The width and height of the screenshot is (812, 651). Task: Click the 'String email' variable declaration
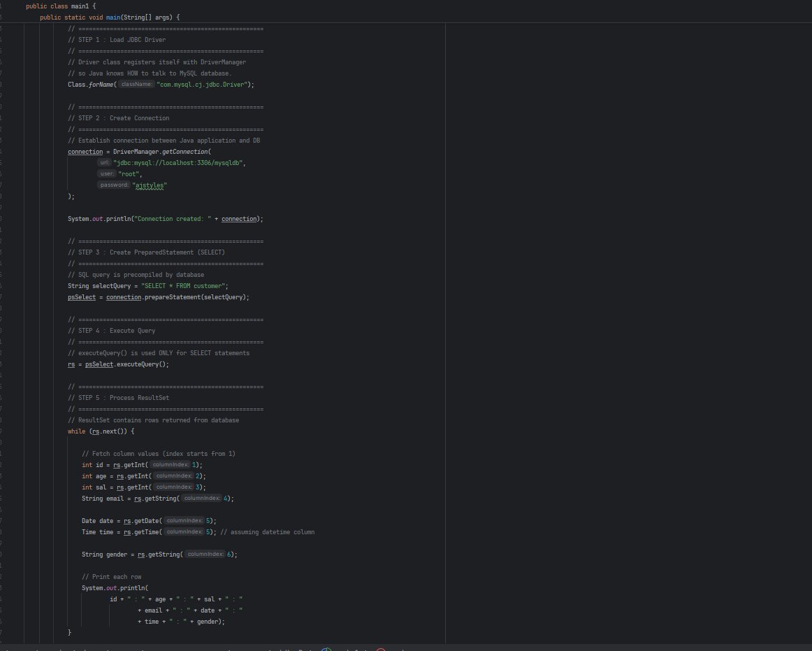103,499
